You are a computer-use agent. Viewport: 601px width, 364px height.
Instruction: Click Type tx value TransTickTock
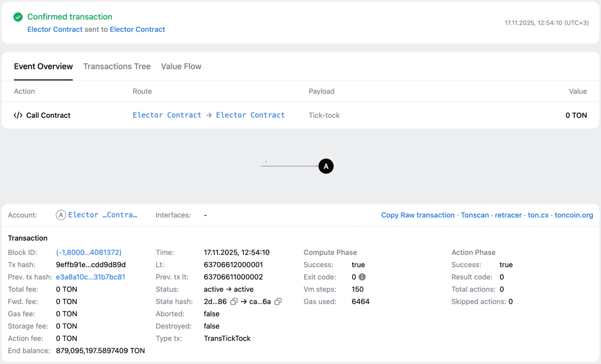(x=227, y=338)
